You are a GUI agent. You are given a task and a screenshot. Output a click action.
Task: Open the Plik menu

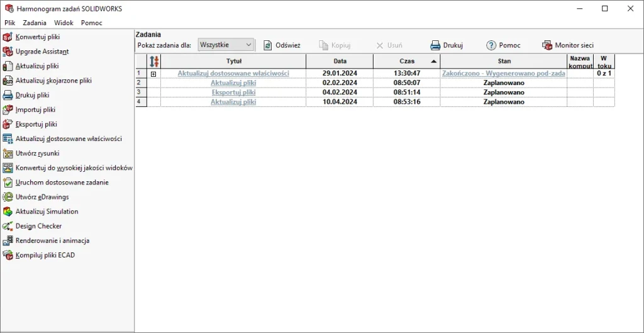point(10,23)
